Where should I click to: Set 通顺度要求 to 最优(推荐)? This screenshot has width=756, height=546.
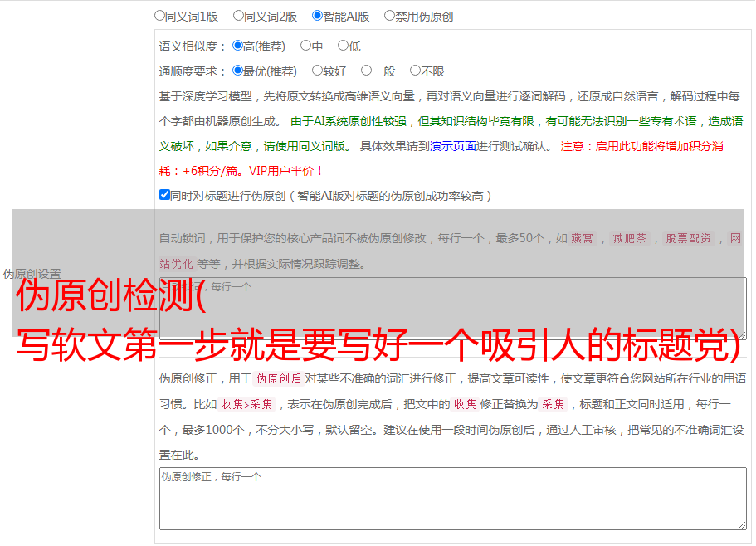pos(237,71)
